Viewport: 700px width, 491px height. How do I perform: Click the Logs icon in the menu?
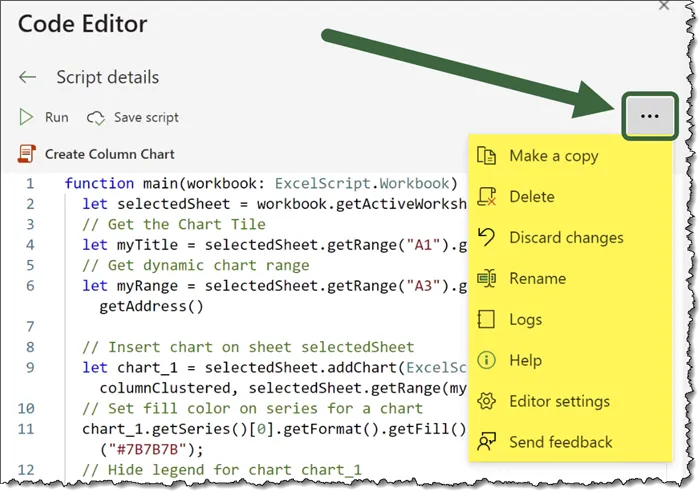(x=487, y=319)
